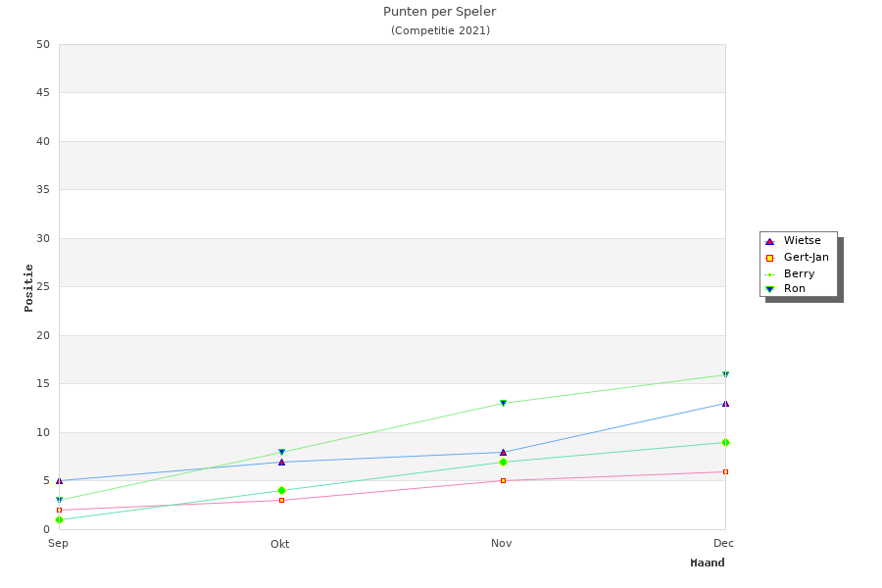The width and height of the screenshot is (882, 588).
Task: Select Berry's data point at Okt
Action: click(x=281, y=491)
